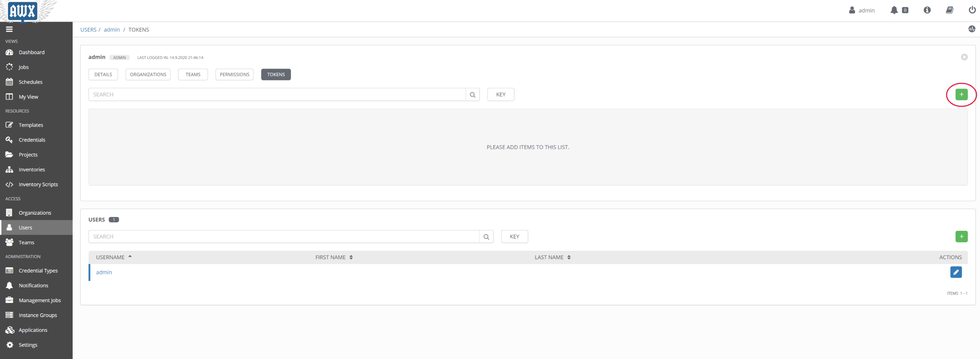
Task: Switch to the Permissions tab
Action: coord(234,74)
